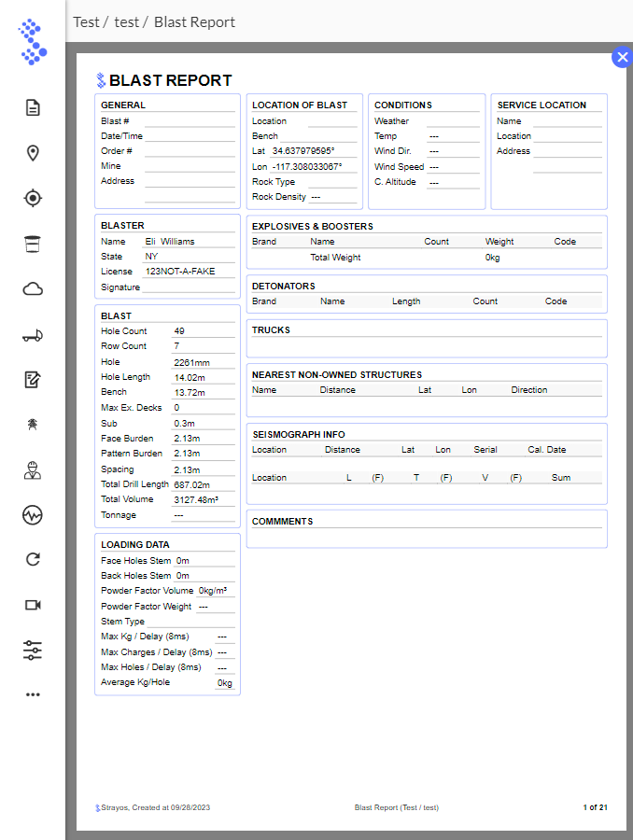Click the Blast # field in General
This screenshot has width=633, height=840.
190,120
